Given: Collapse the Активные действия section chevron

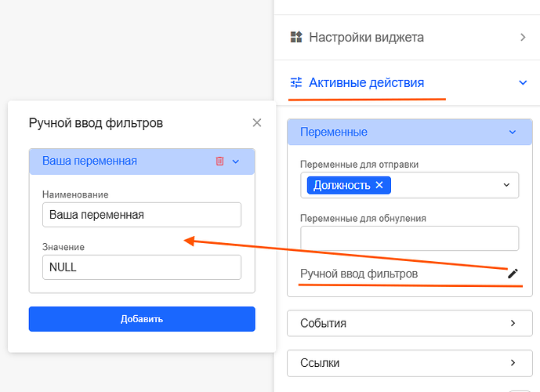Looking at the screenshot, I should (522, 82).
